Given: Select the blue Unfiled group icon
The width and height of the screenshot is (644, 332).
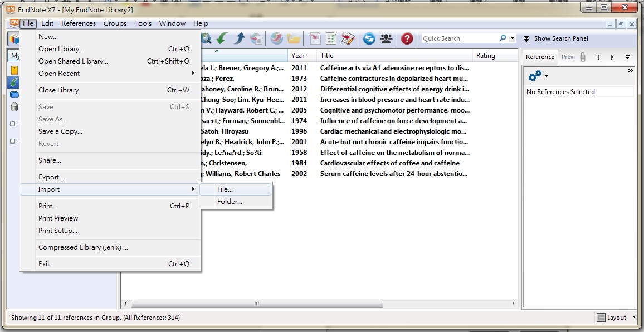Looking at the screenshot, I should (14, 95).
